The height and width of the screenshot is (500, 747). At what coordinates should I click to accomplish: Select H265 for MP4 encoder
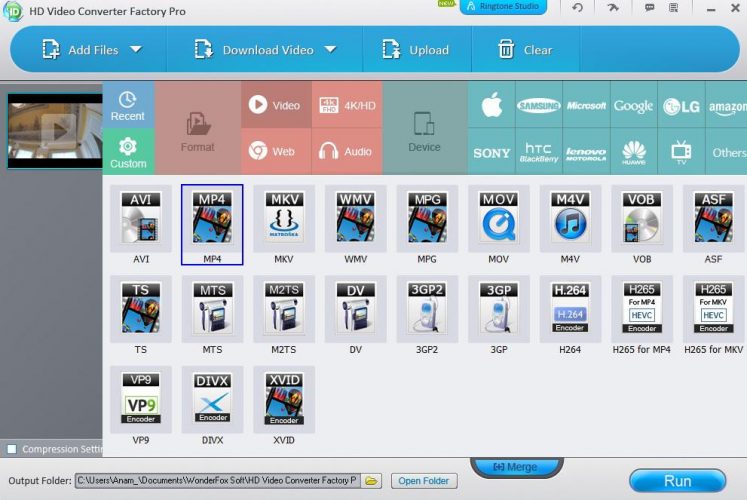coord(642,309)
